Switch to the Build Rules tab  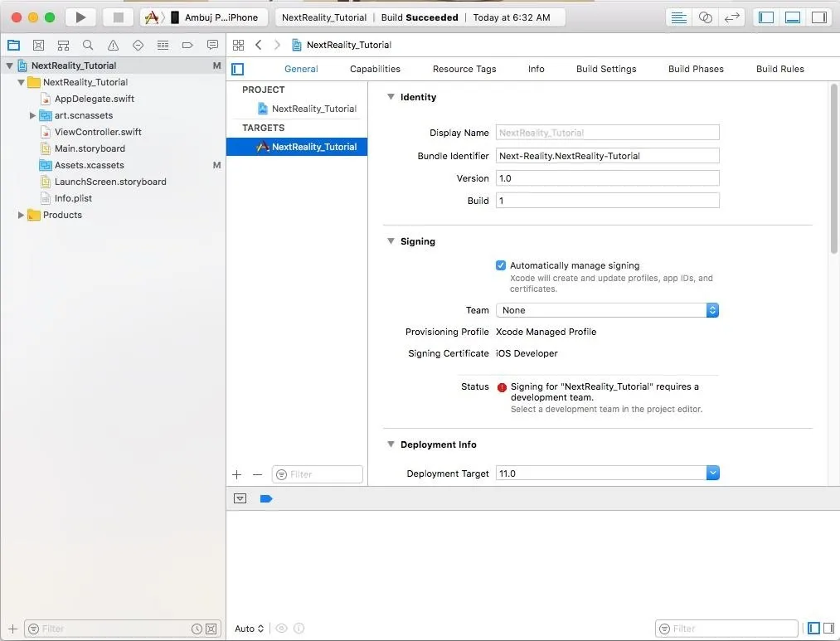tap(780, 69)
